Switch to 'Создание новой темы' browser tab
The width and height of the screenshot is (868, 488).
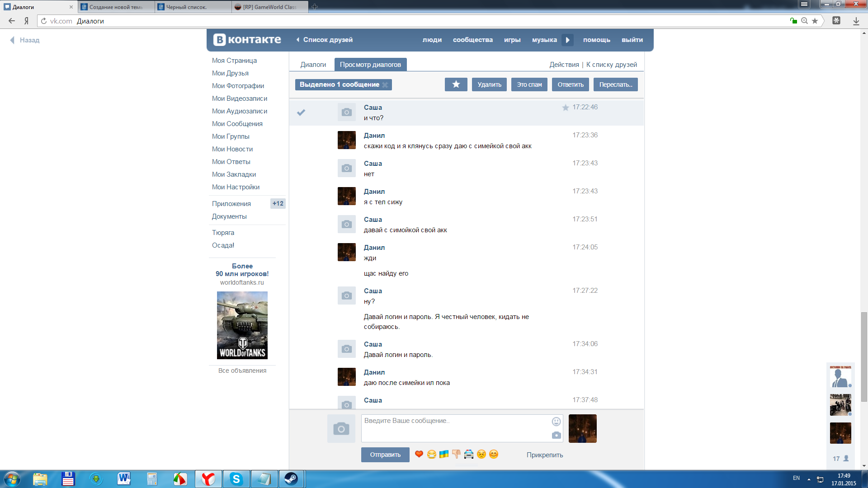click(x=116, y=7)
